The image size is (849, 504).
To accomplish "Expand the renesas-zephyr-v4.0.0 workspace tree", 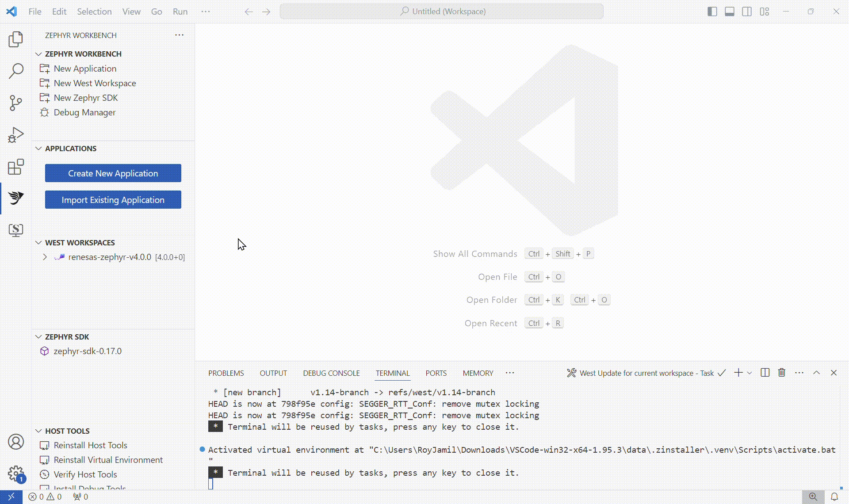I will pos(46,257).
